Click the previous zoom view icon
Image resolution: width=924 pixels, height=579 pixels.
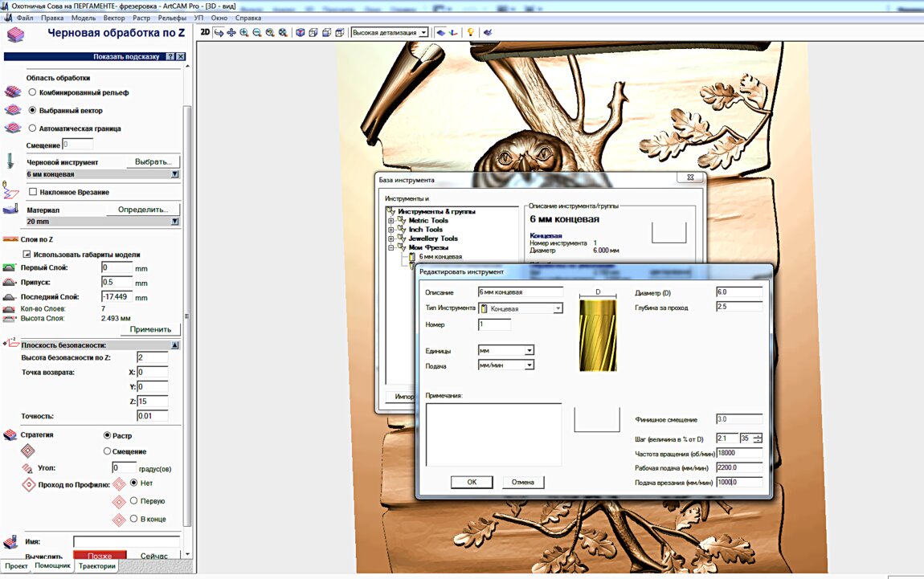click(x=270, y=32)
